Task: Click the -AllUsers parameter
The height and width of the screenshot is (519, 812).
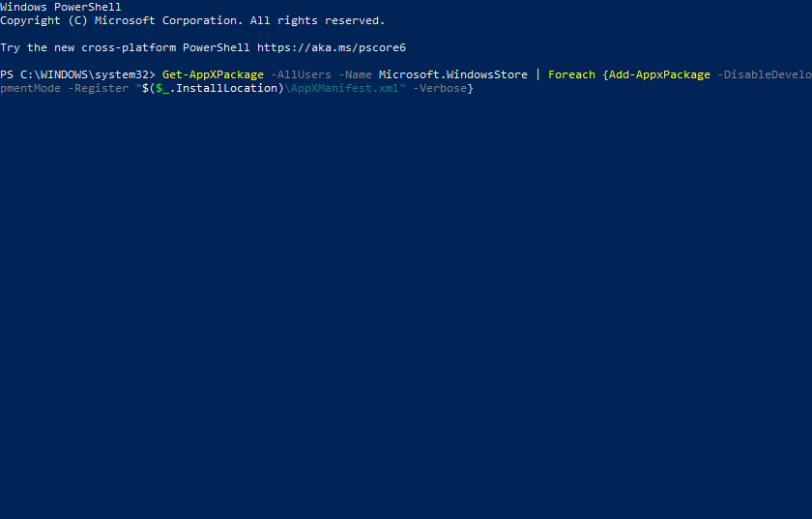Action: pyautogui.click(x=301, y=74)
